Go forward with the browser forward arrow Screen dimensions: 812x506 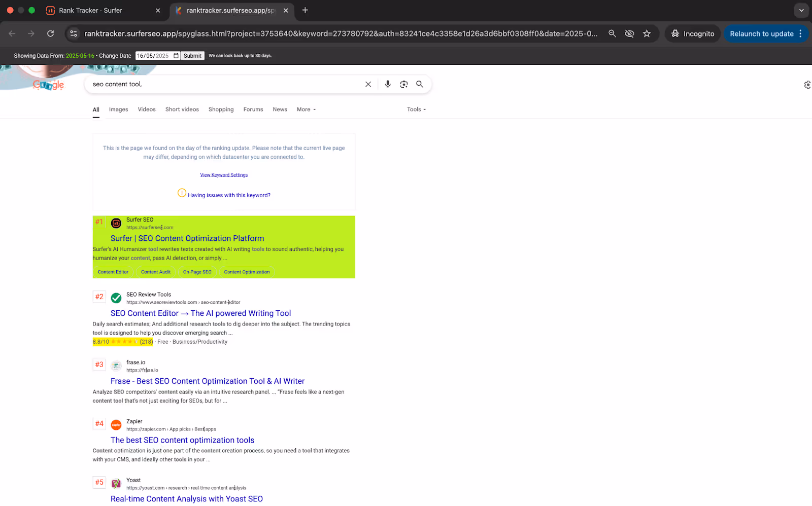[x=31, y=33]
